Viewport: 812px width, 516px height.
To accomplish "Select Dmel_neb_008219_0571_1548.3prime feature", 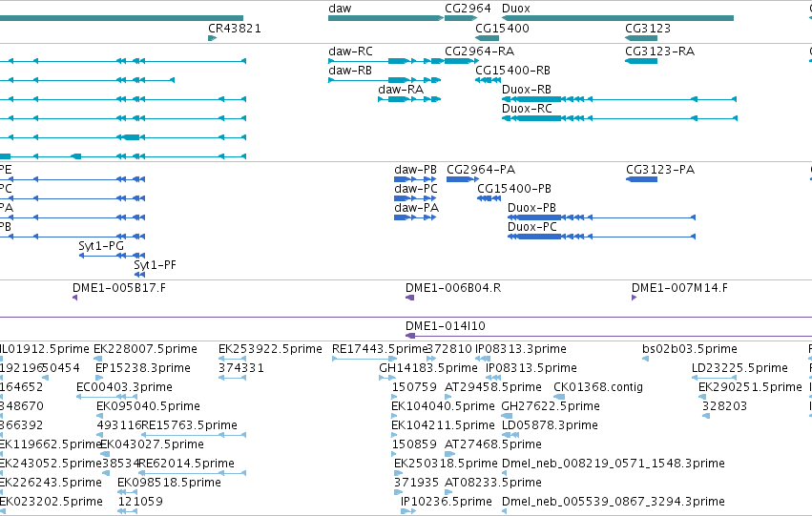I will point(505,474).
